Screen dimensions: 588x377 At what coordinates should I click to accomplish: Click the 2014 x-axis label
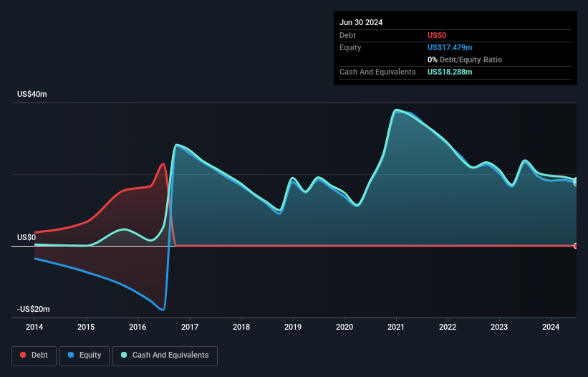34,327
